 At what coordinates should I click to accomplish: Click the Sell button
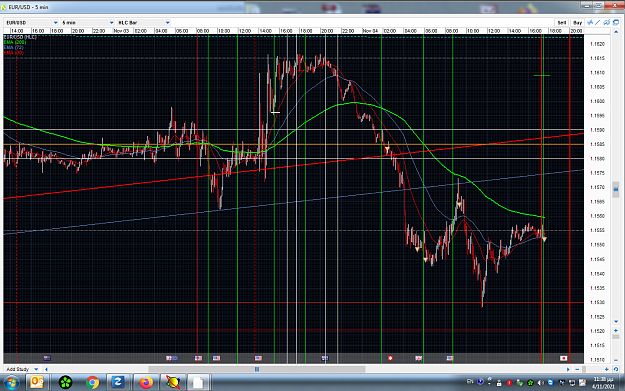[562, 23]
